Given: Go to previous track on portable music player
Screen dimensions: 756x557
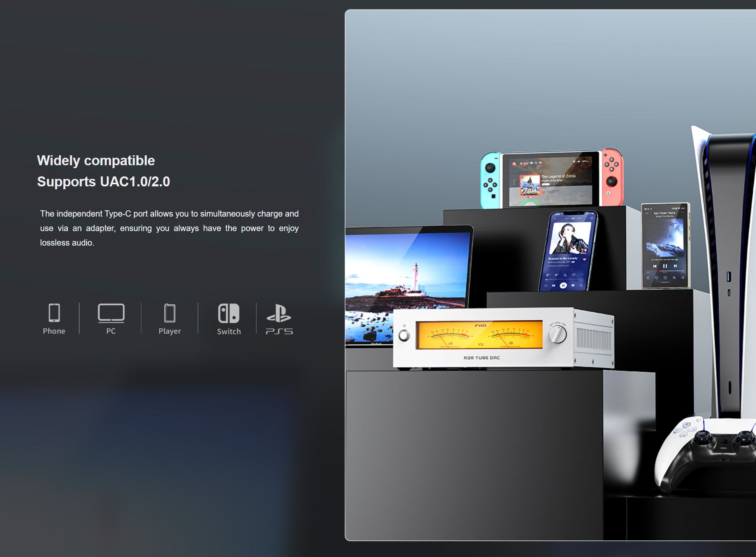Looking at the screenshot, I should click(655, 266).
